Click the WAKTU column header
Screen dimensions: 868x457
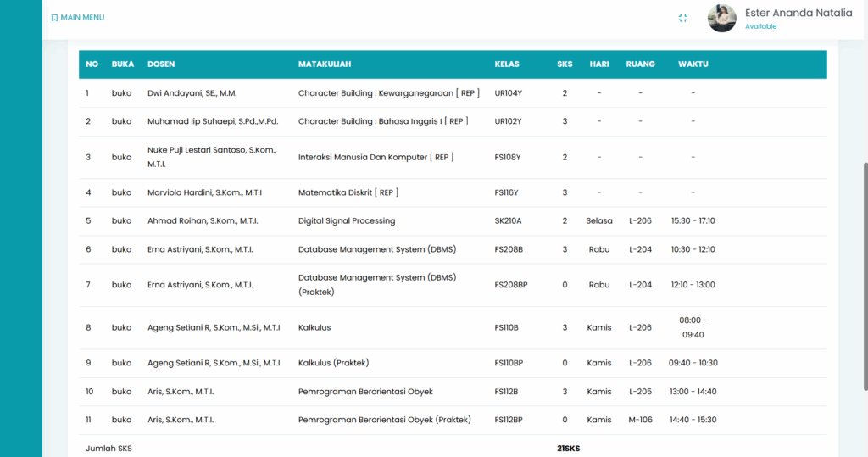coord(693,64)
